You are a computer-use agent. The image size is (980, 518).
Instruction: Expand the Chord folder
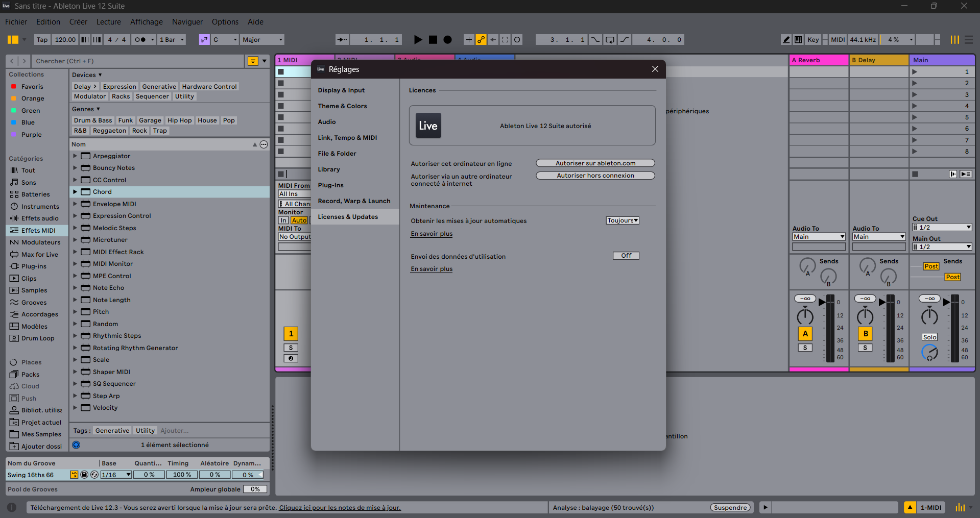[x=75, y=191]
